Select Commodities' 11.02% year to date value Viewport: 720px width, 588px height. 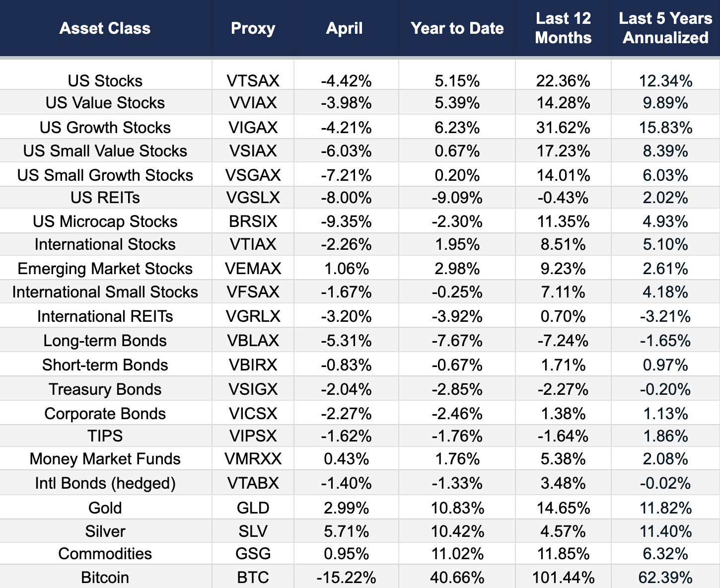[457, 554]
